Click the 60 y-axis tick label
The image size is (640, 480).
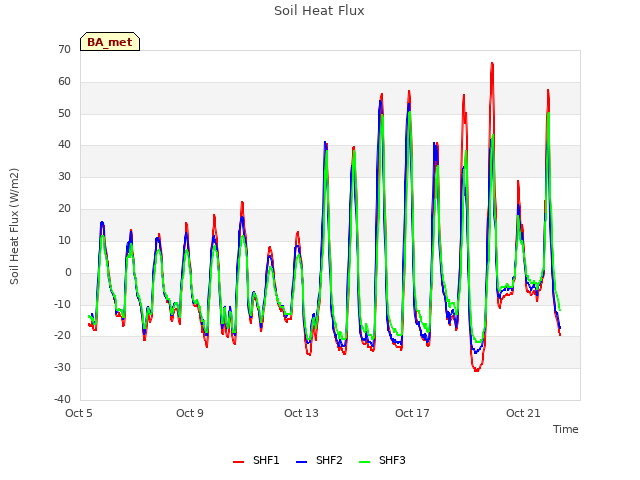pos(64,82)
